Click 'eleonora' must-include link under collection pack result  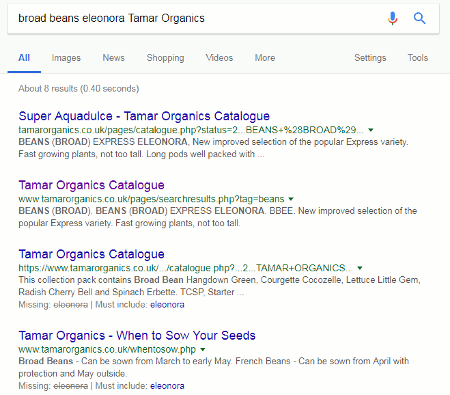(167, 305)
